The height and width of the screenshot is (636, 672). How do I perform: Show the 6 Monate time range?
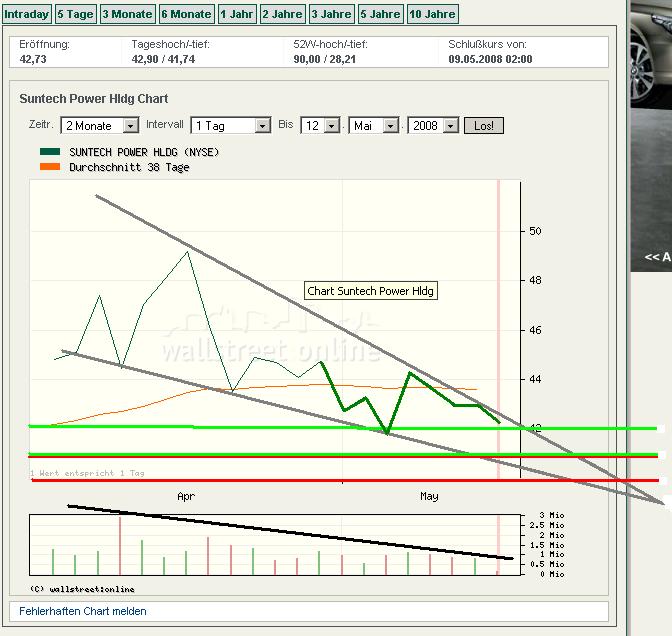(186, 14)
